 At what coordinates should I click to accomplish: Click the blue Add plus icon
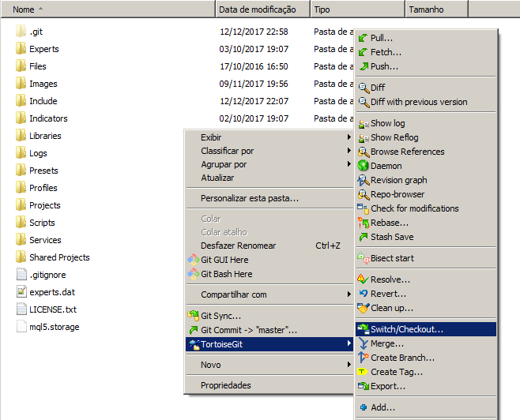click(364, 407)
